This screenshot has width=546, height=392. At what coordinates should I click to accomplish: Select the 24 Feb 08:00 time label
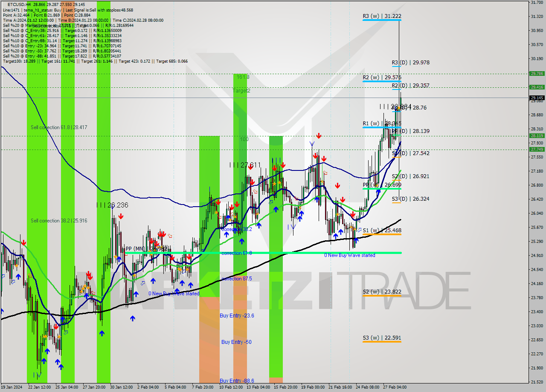[367, 387]
